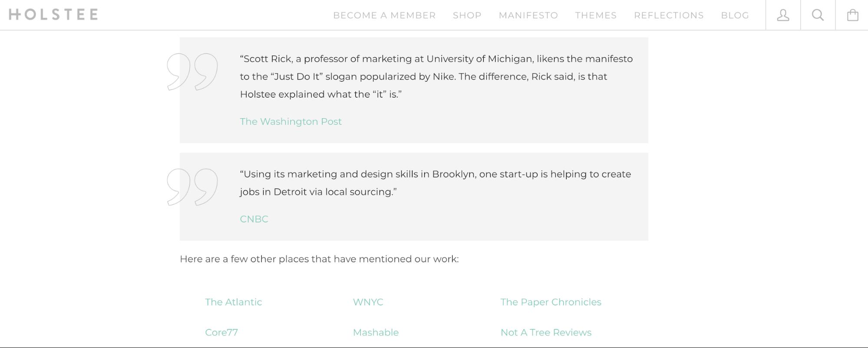Click the Core77 link
This screenshot has width=868, height=348.
[221, 332]
